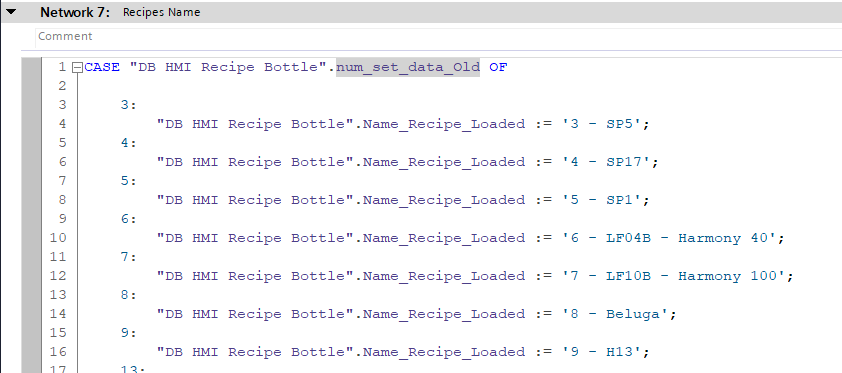
Task: Place cursor on the CASE keyword
Action: (102, 67)
